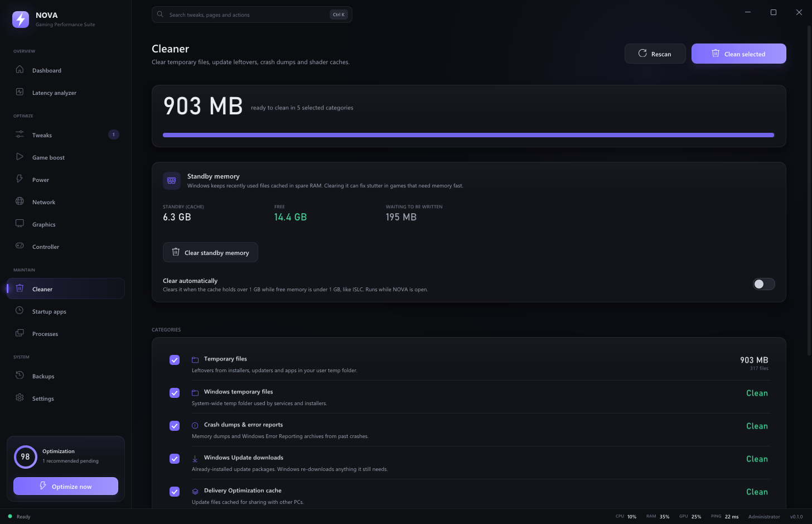Click the folder icon beside Temporary files
Screen dimensions: 812x524
(x=195, y=360)
